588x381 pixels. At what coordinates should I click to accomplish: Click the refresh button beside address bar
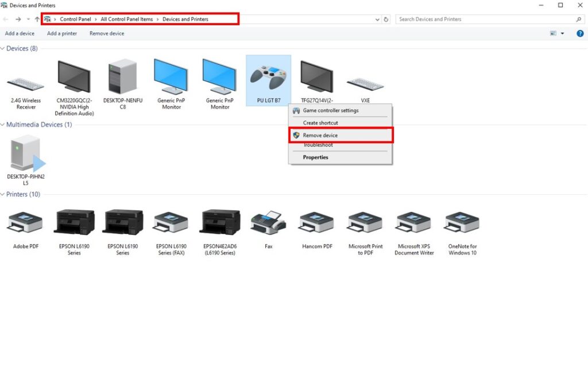(x=386, y=19)
